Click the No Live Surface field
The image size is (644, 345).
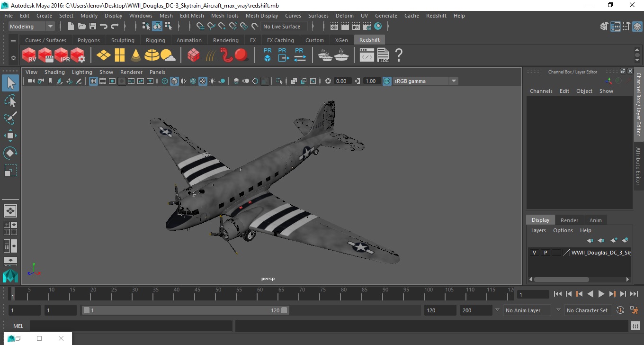[284, 27]
